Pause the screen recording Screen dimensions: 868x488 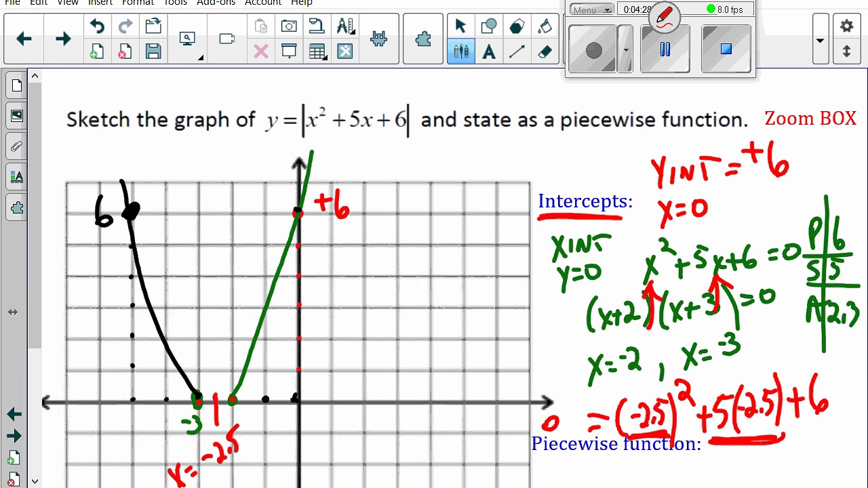click(x=665, y=49)
